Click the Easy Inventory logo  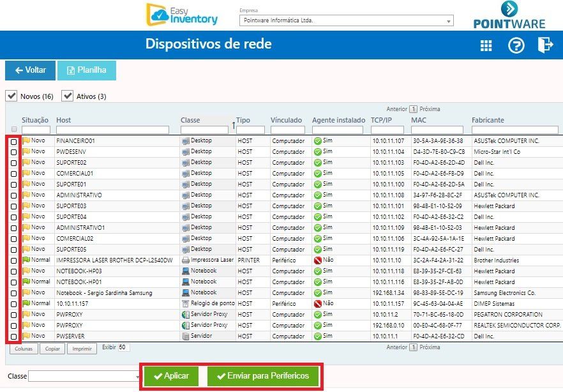click(x=182, y=15)
